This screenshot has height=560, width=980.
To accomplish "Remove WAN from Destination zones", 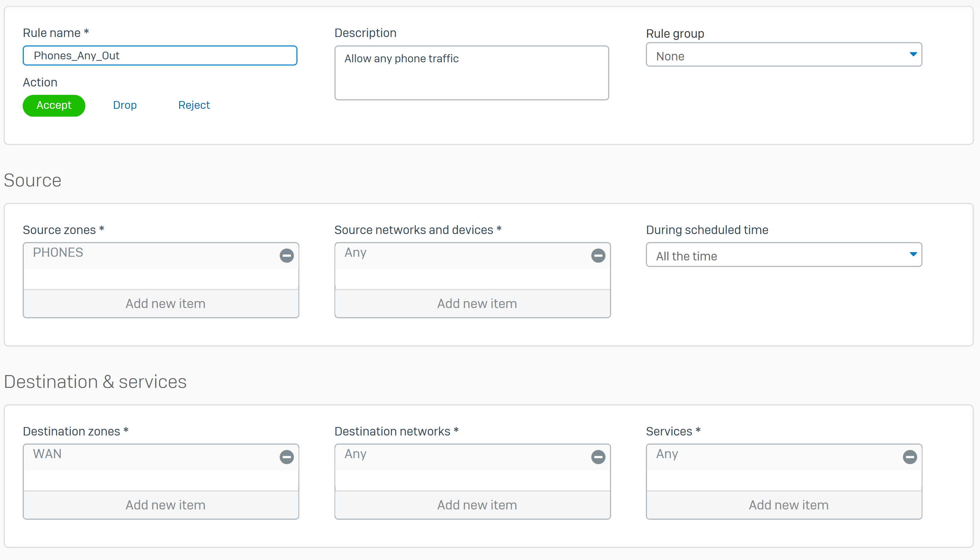I will pyautogui.click(x=286, y=457).
